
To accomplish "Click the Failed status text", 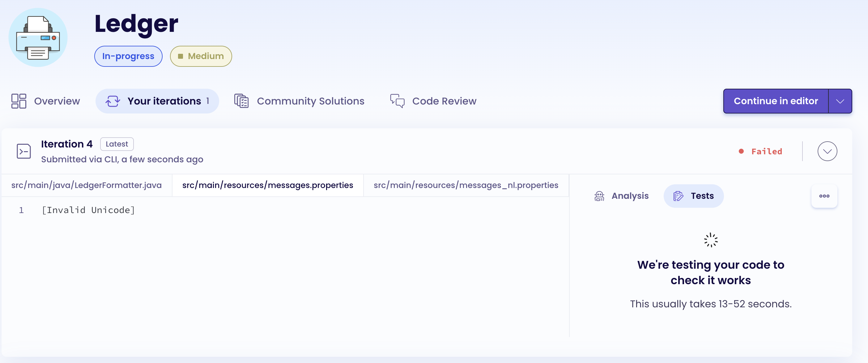I will click(767, 151).
